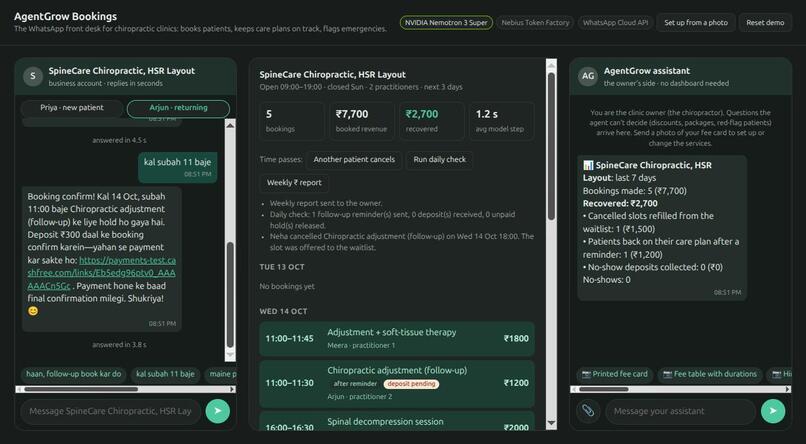Click down arrow of schedule panel scrollbar
Screen dimensions: 806x444
(552, 423)
